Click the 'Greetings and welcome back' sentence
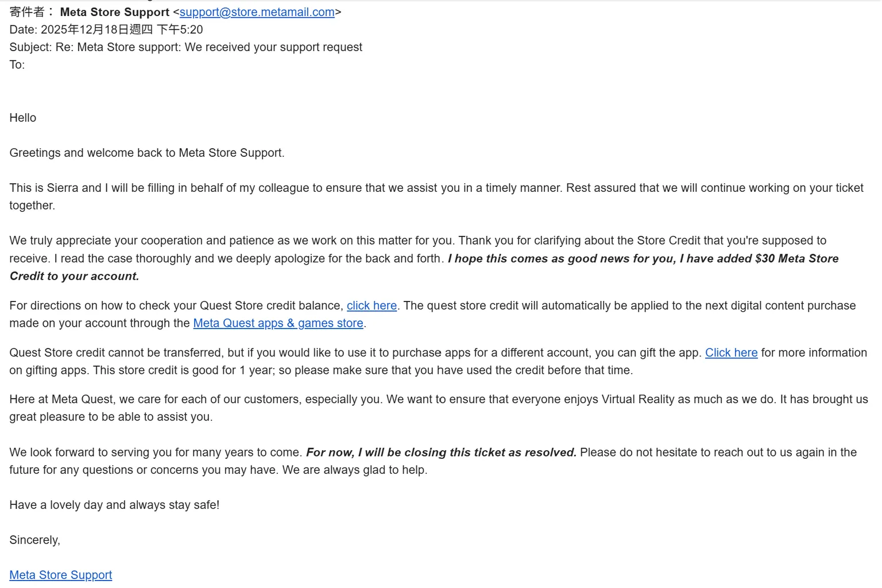 [x=147, y=153]
